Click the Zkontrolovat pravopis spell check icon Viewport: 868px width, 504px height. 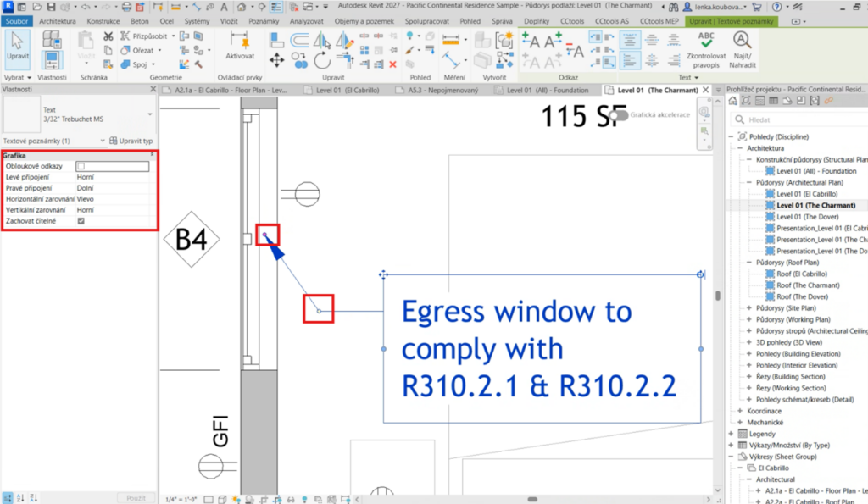pyautogui.click(x=706, y=47)
